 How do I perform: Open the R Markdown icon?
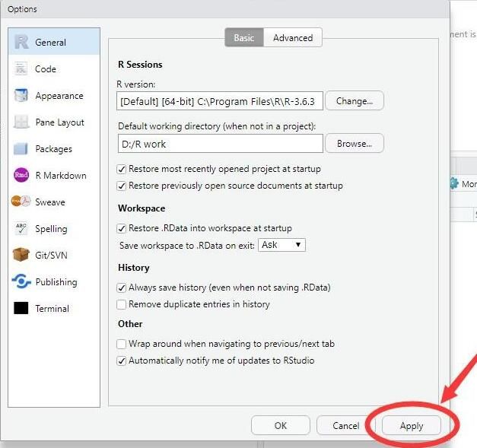point(21,176)
